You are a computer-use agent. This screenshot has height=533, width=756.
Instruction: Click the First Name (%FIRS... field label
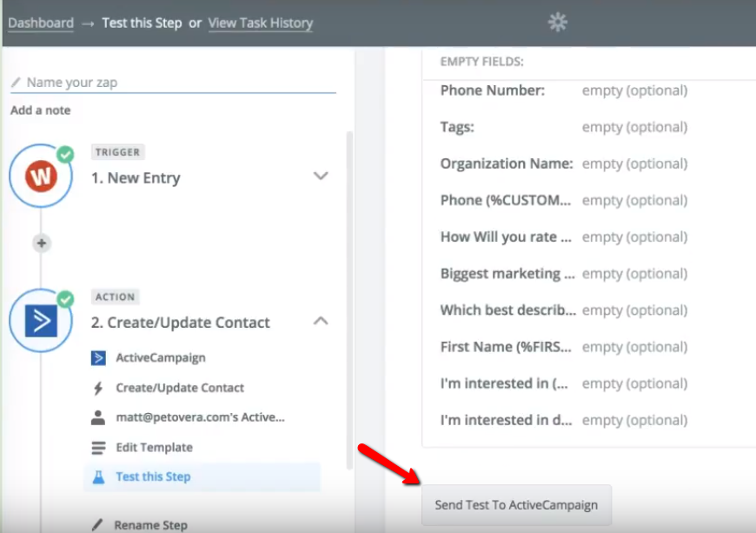pos(506,347)
